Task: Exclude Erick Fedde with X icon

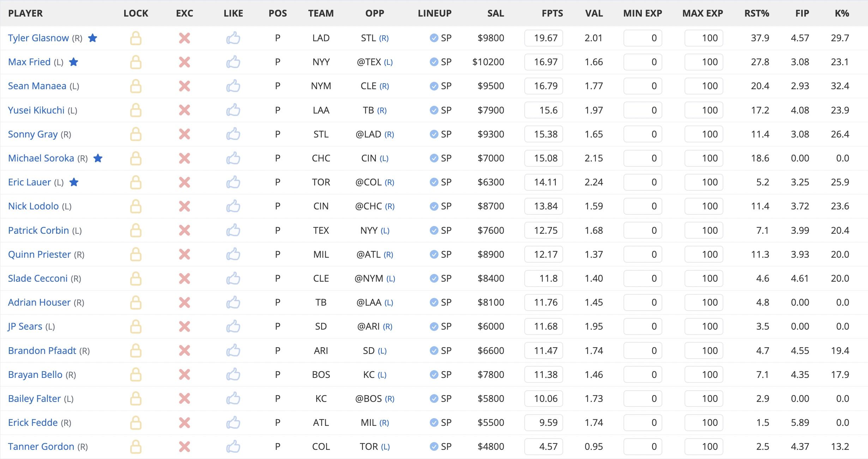Action: point(185,423)
